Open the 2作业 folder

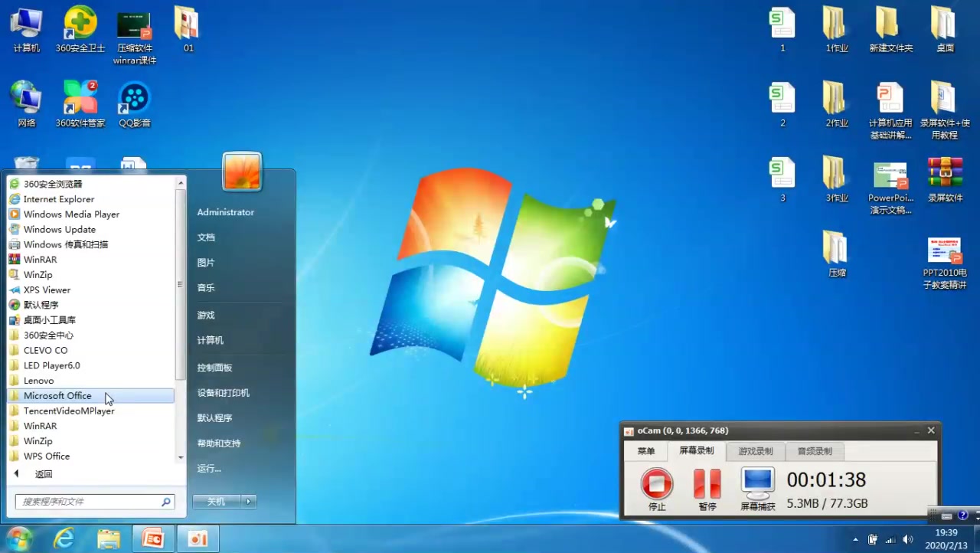[837, 105]
